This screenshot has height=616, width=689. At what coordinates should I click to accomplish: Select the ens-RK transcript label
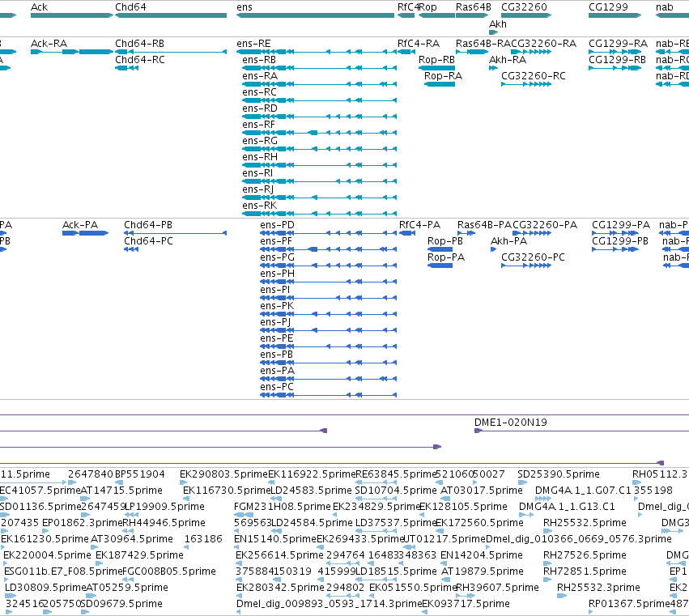pyautogui.click(x=260, y=206)
